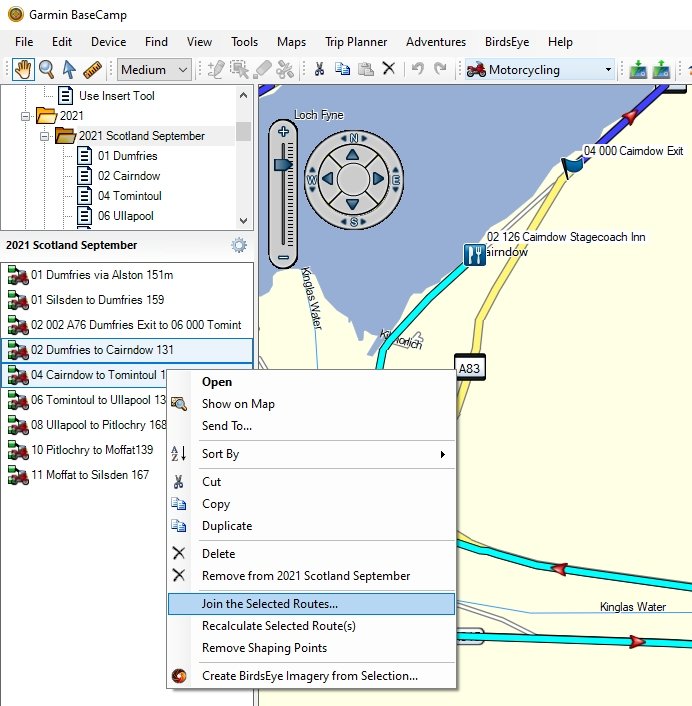Click the Stagecoach Inn restaurant waypoint icon
Screen dimensions: 692x706
[x=475, y=255]
